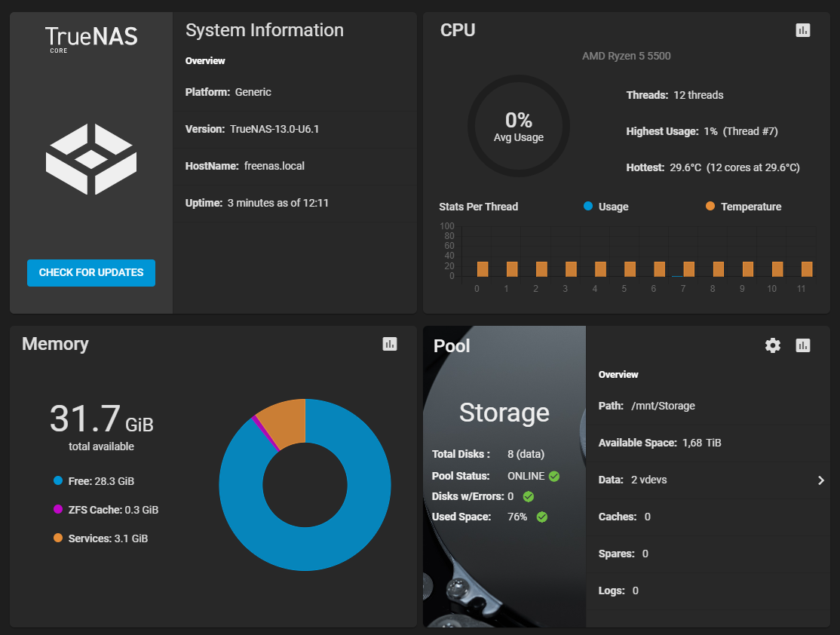Click the Threads 12 threads text
This screenshot has height=635, width=840.
click(674, 95)
